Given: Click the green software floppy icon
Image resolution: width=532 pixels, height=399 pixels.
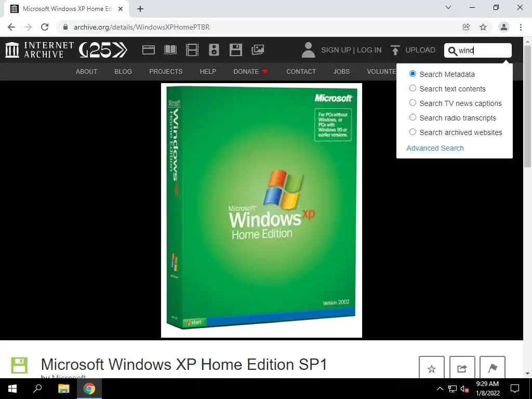Looking at the screenshot, I should (19, 365).
